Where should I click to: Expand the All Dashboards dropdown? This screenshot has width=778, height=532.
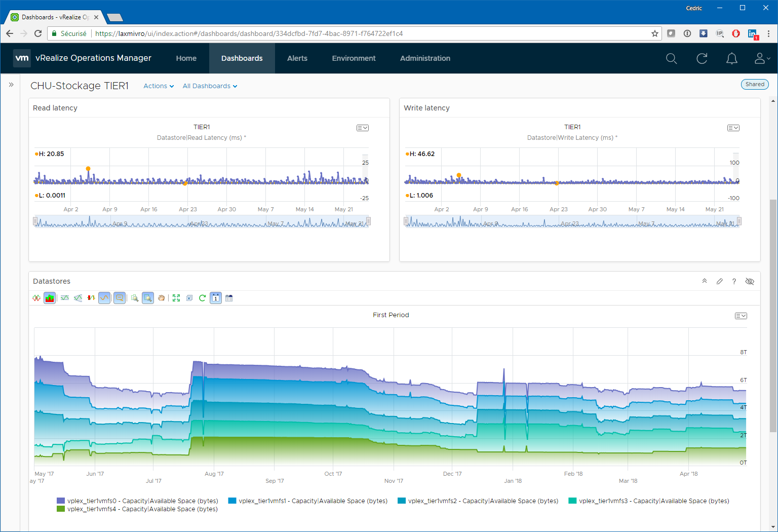tap(210, 86)
